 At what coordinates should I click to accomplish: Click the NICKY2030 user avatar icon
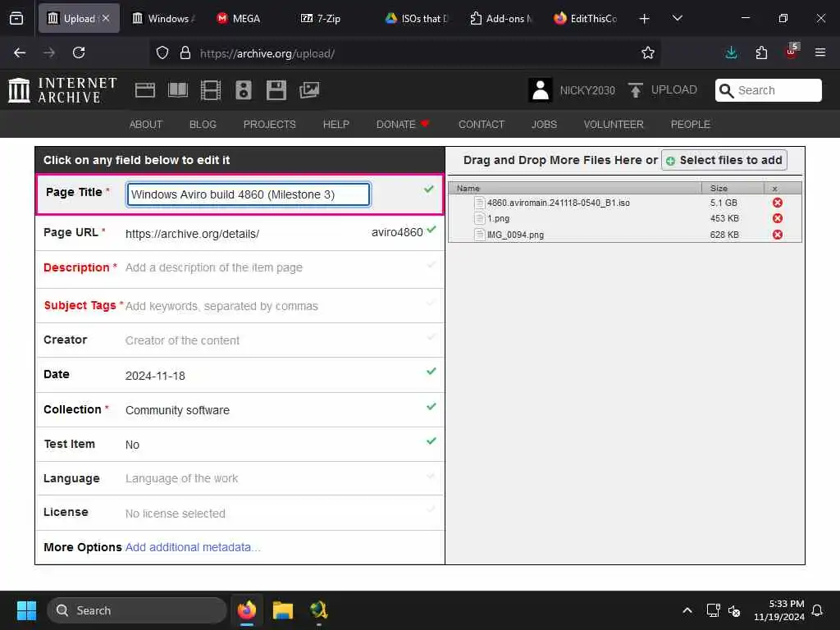(x=541, y=90)
